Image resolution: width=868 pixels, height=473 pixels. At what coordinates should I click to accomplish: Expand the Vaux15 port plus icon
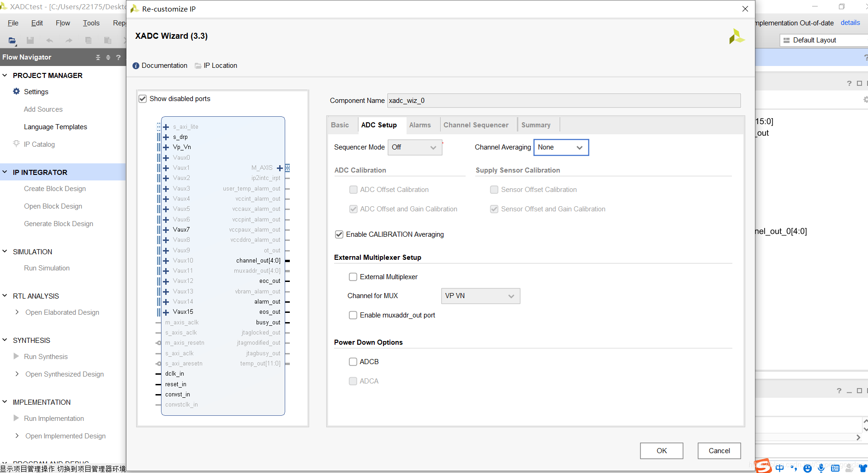click(166, 312)
